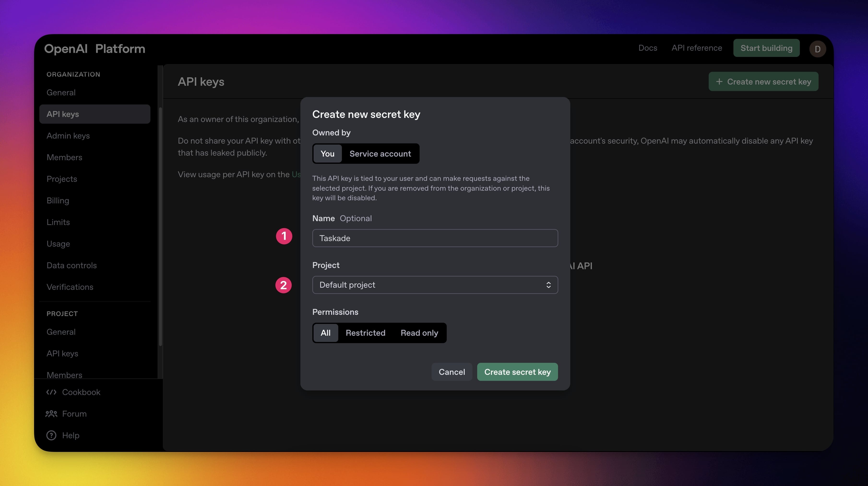Go to Billing in organization menu
The width and height of the screenshot is (868, 486).
[x=58, y=200]
